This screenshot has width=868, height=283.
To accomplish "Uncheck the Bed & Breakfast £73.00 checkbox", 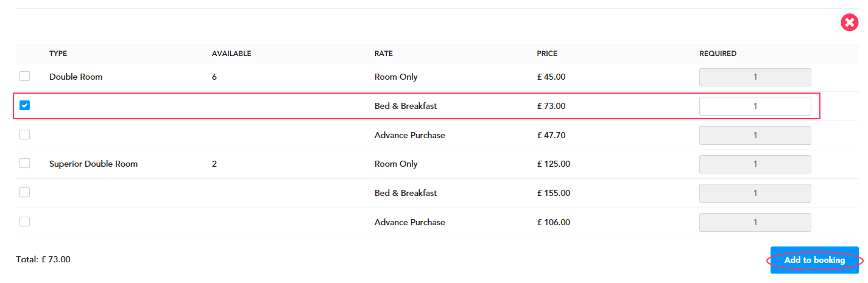I will (x=24, y=105).
